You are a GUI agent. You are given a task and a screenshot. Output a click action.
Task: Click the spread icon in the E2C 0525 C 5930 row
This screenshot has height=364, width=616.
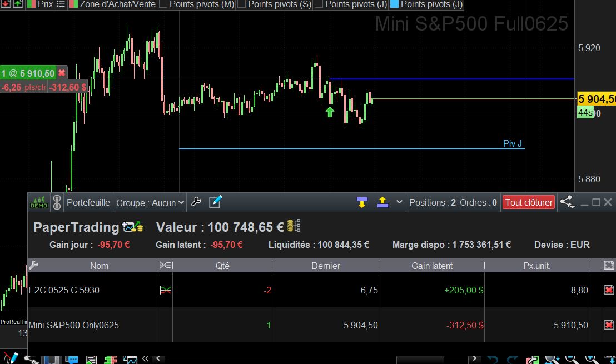pyautogui.click(x=165, y=290)
